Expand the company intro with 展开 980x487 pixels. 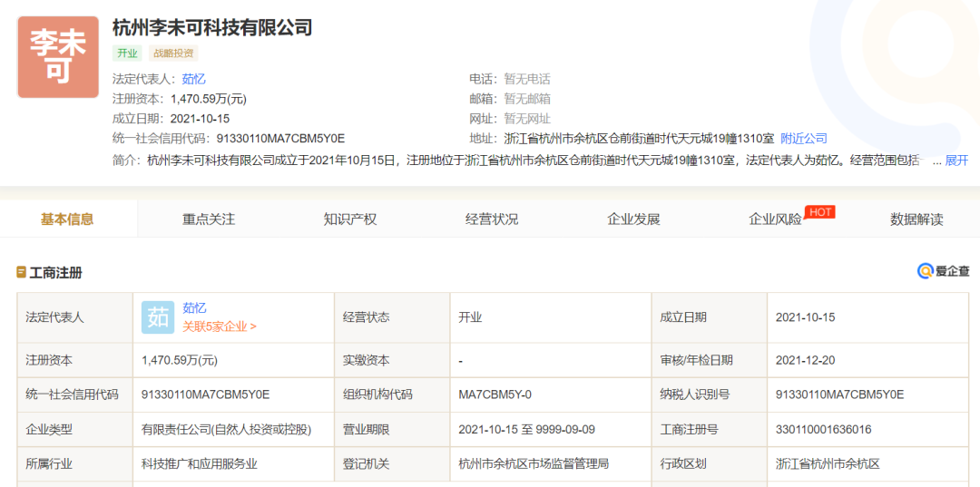tap(957, 161)
